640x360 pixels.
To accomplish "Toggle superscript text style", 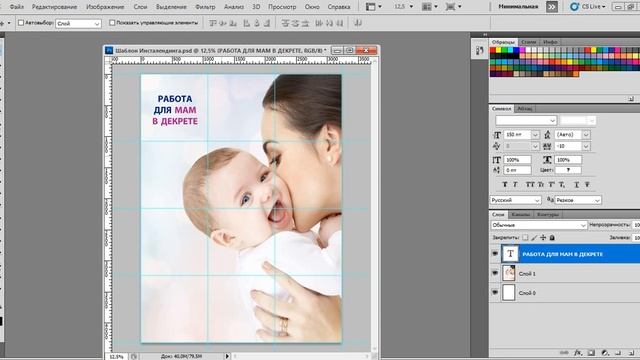I will 551,185.
